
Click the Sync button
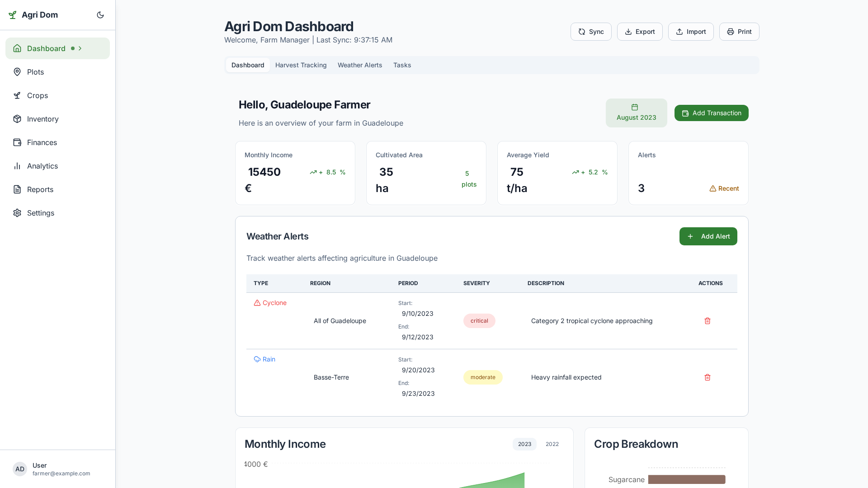[591, 32]
